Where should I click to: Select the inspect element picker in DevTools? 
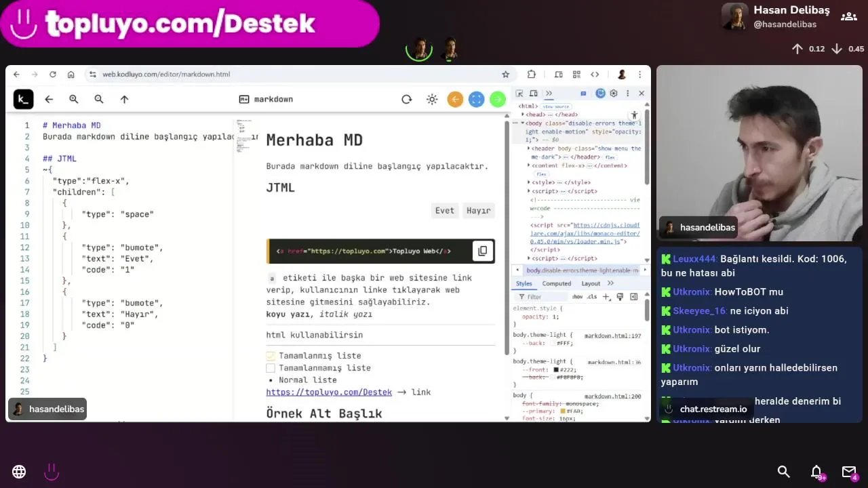(519, 94)
